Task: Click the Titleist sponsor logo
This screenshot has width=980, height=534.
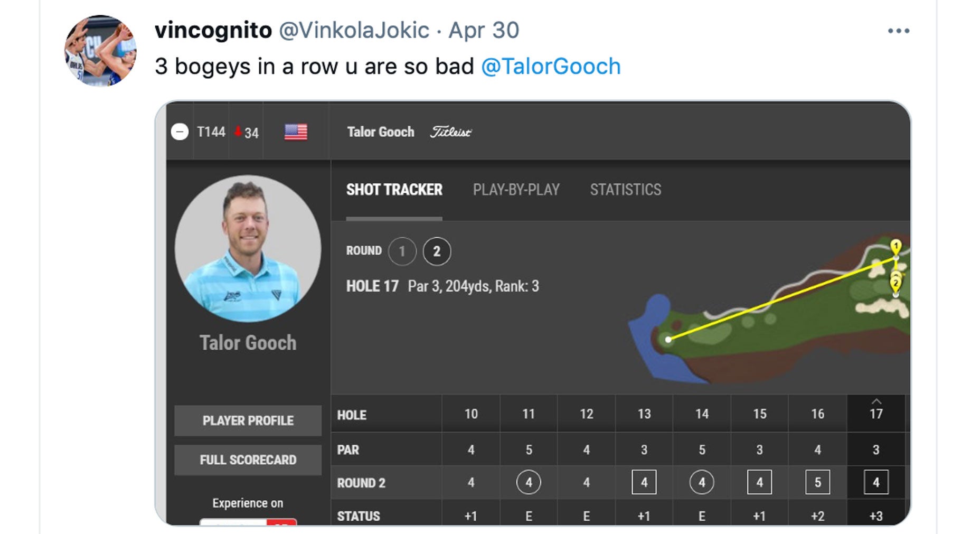Action: 450,132
